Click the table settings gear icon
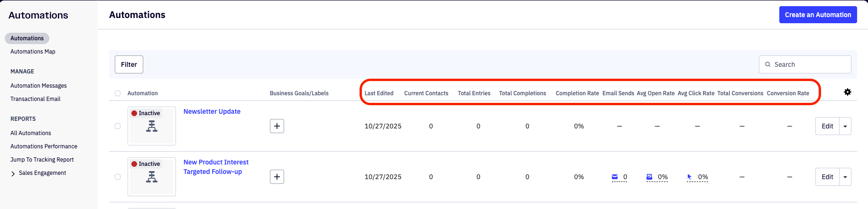 tap(847, 92)
